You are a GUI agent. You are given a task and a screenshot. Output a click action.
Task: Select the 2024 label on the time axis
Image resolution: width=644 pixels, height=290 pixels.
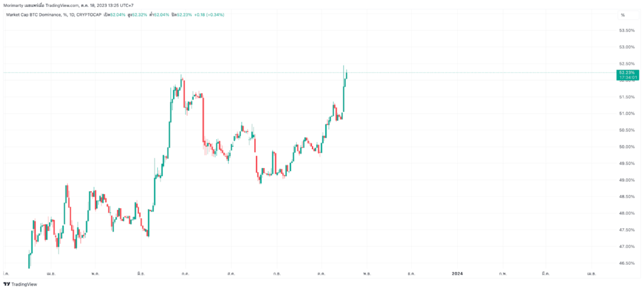tap(457, 274)
